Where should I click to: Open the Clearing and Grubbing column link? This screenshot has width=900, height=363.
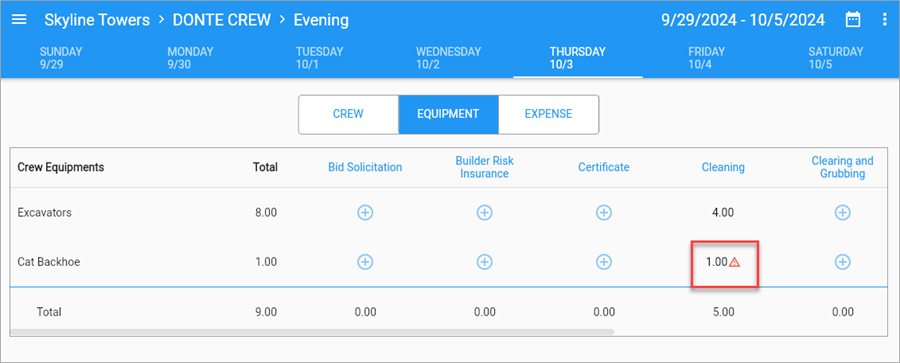842,167
